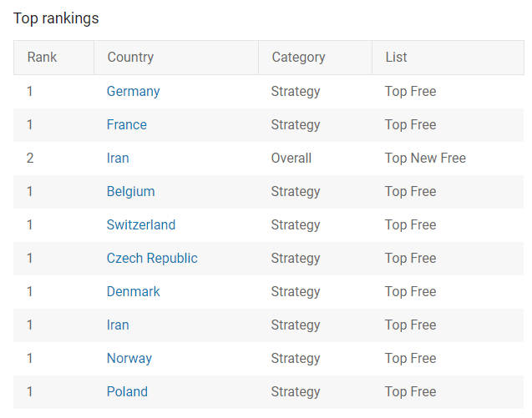
Task: Click the Poland country link
Action: (127, 392)
